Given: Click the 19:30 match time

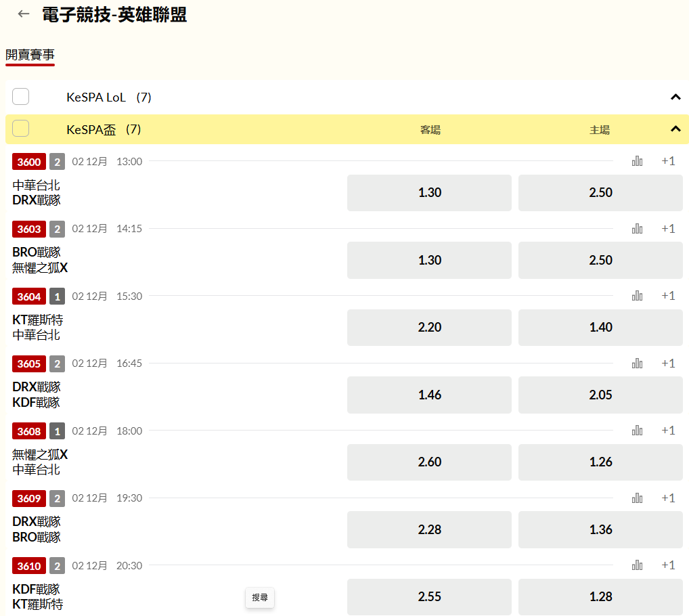Looking at the screenshot, I should click(x=129, y=498).
